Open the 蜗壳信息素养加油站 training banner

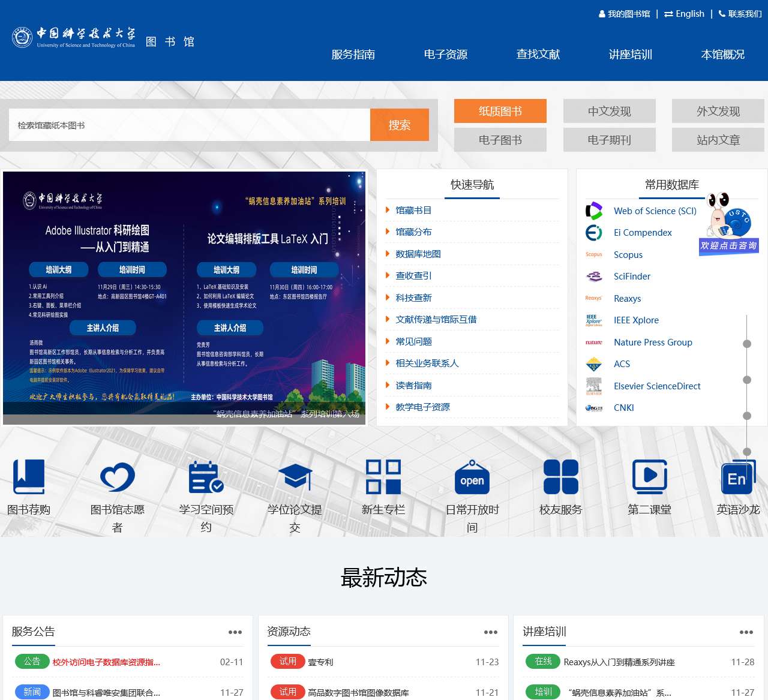coord(184,298)
